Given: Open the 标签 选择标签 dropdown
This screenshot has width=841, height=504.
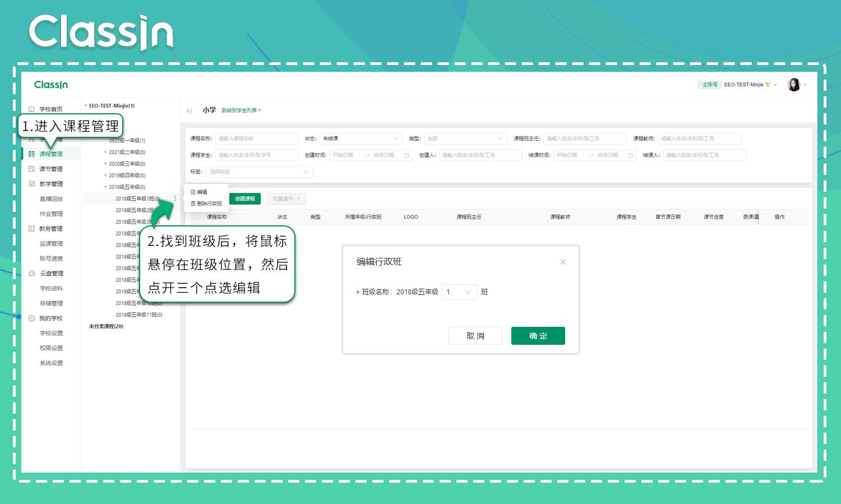Looking at the screenshot, I should (259, 172).
